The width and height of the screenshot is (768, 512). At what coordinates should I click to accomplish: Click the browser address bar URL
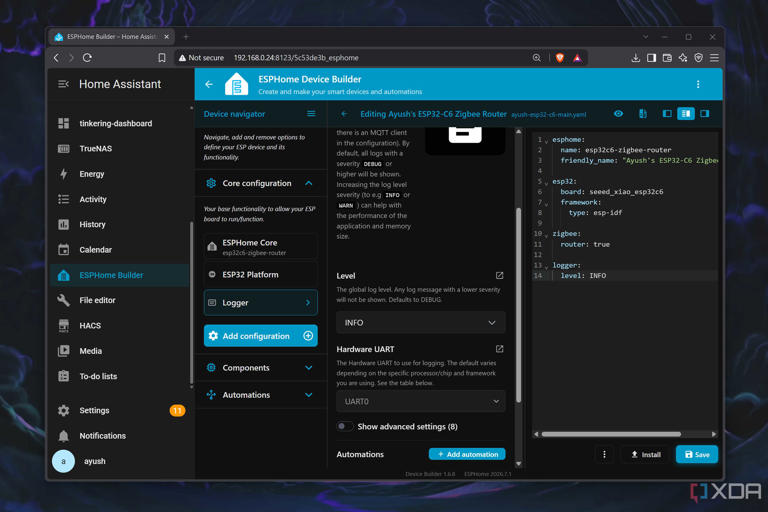click(x=296, y=58)
